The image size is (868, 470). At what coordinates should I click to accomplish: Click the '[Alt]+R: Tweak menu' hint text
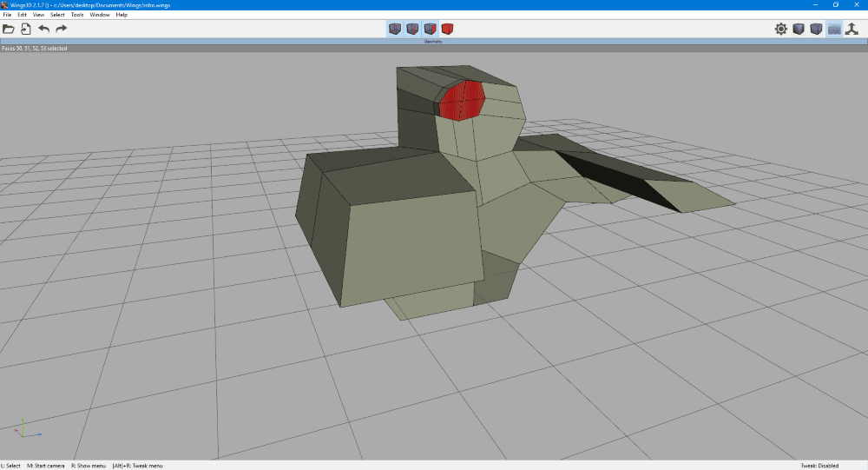tap(137, 466)
